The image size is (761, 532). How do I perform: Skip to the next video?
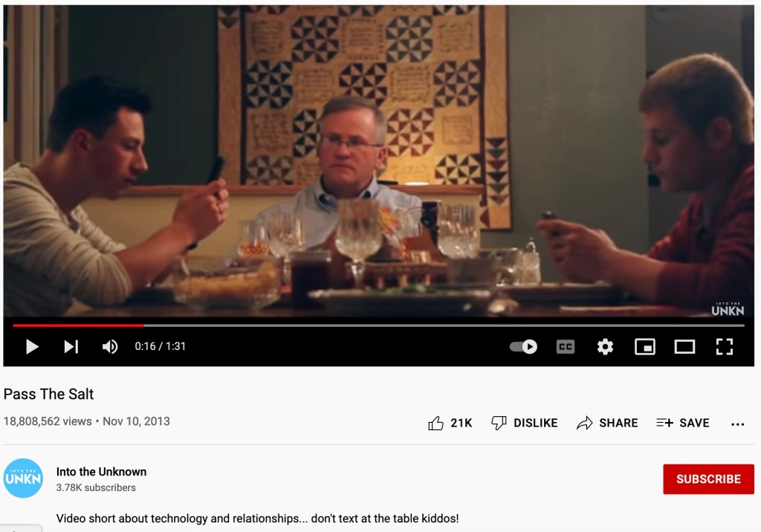(x=71, y=346)
